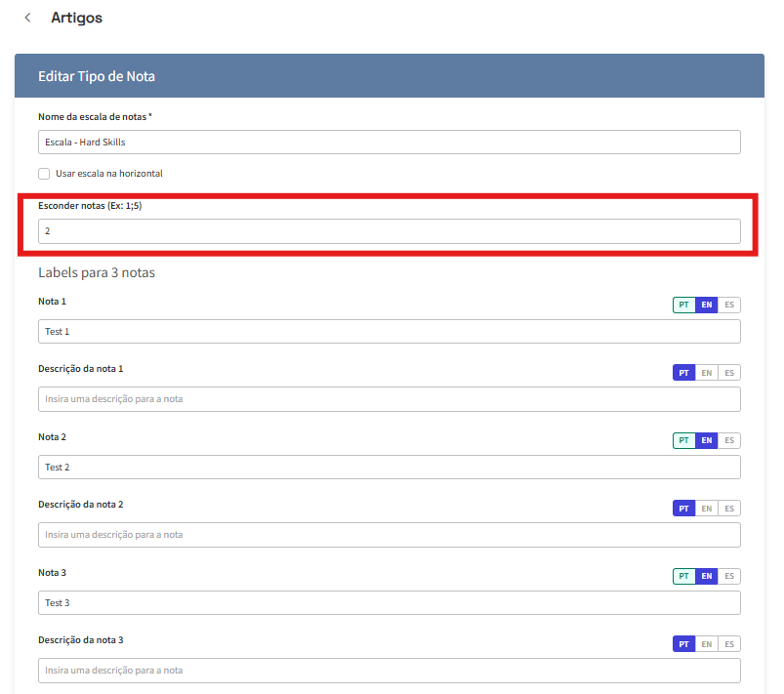The image size is (784, 694).
Task: Switch Descrição da nota 3 to ES
Action: pos(729,644)
